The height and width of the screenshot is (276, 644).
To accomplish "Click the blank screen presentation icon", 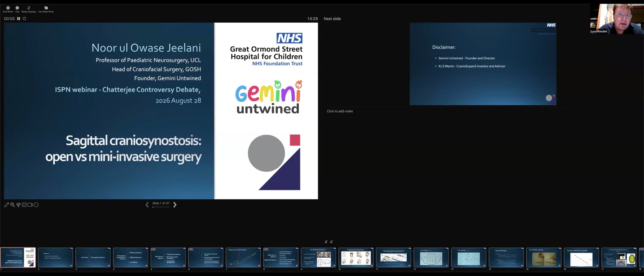I will (x=18, y=205).
